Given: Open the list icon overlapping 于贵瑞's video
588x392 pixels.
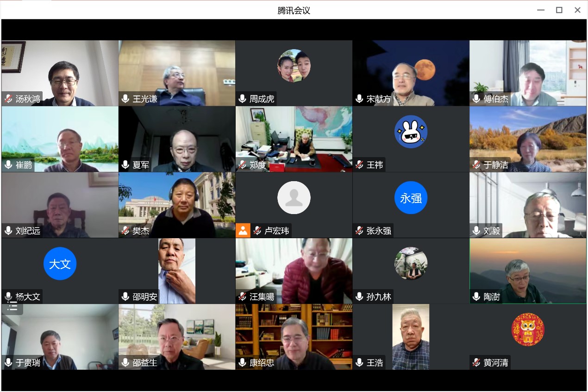Looking at the screenshot, I should (x=13, y=307).
